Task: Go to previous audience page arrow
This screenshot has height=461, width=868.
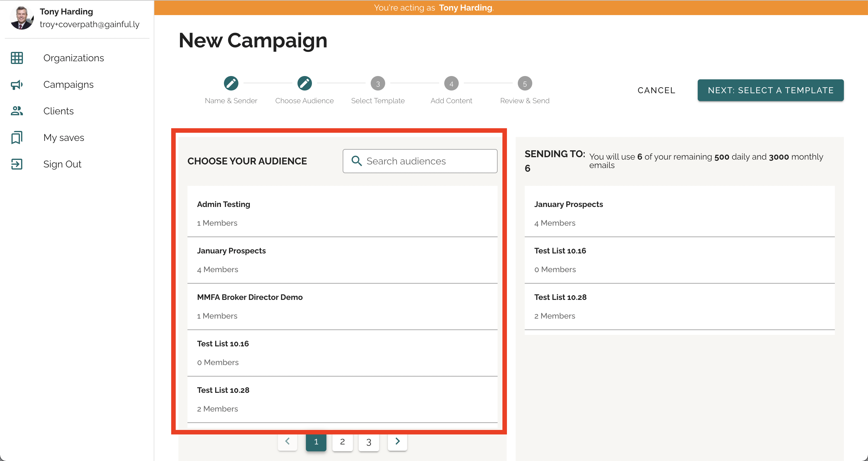Action: [x=288, y=441]
